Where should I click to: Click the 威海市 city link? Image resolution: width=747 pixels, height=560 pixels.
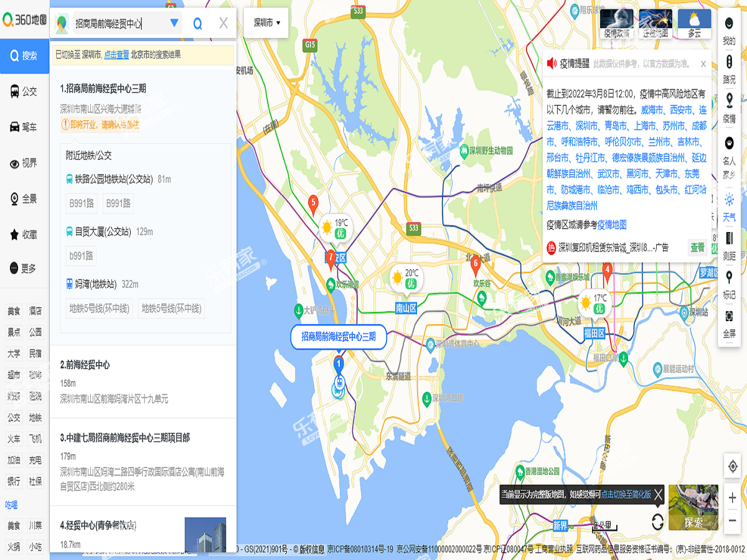[653, 110]
